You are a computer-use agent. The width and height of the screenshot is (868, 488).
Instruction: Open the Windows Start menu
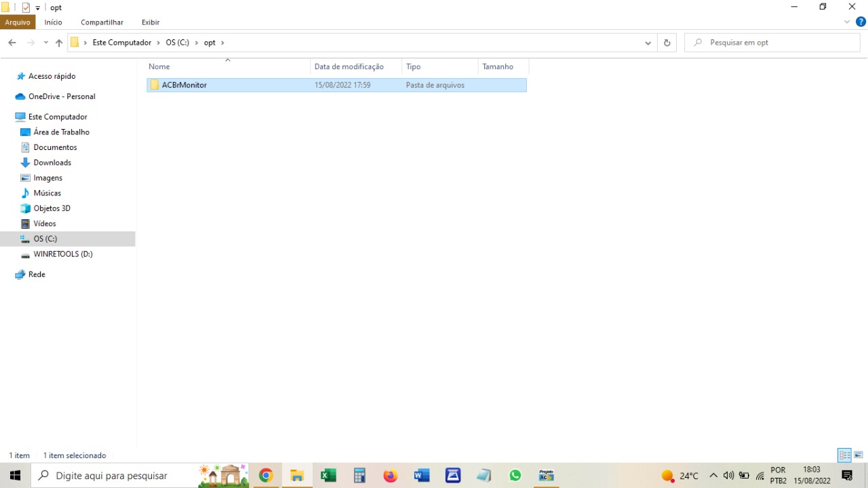[x=15, y=476]
